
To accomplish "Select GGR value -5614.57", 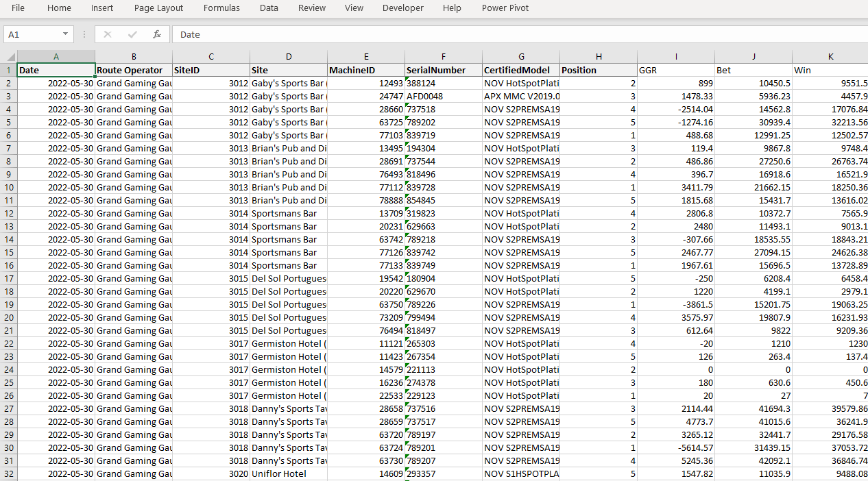I will pyautogui.click(x=676, y=447).
